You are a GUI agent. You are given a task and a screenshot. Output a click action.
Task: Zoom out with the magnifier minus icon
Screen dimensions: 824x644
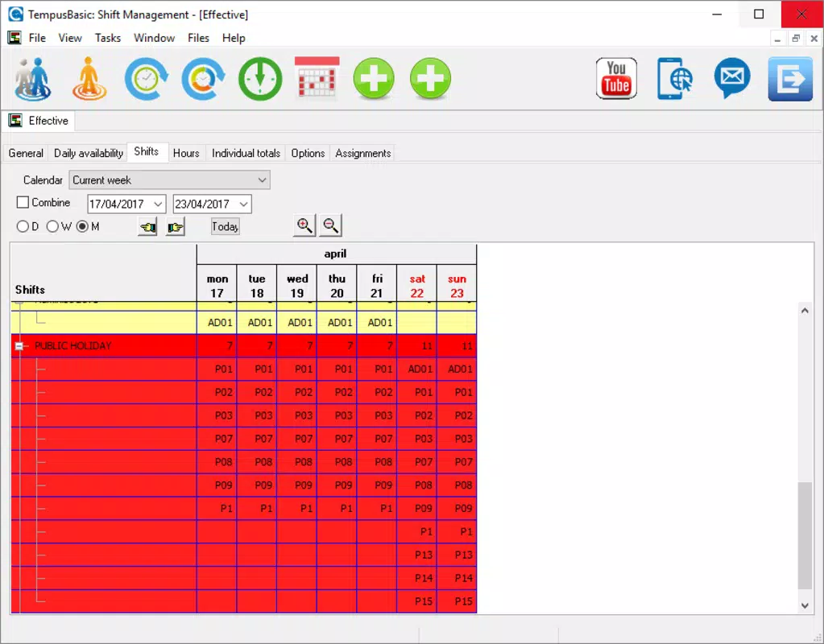tap(330, 225)
